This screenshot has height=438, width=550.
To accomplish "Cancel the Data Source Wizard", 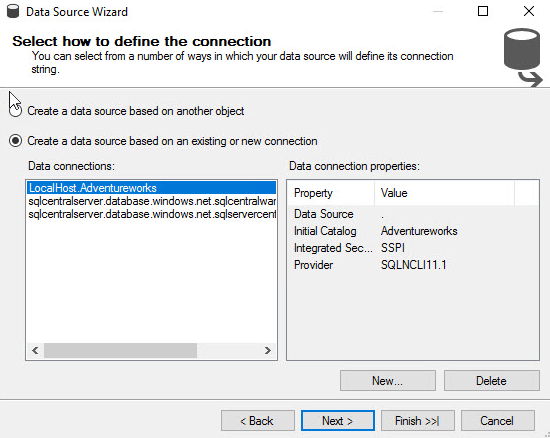I will [x=498, y=421].
